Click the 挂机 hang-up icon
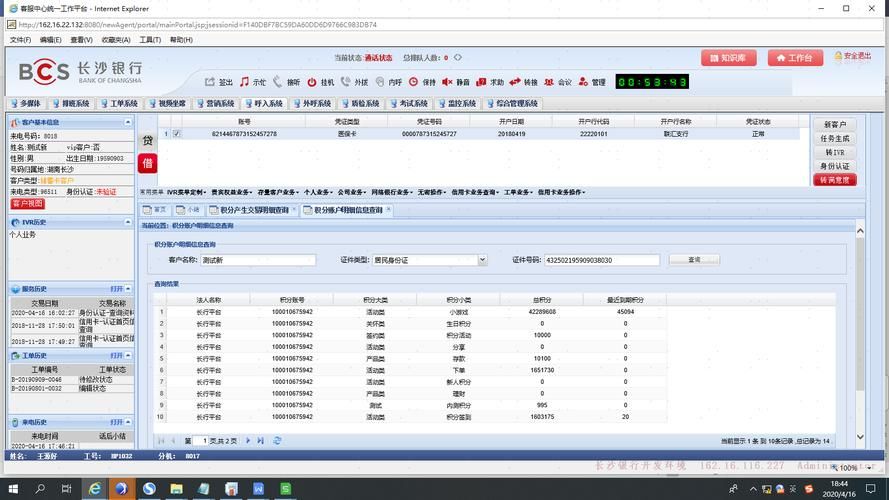The image size is (889, 500). [x=312, y=82]
